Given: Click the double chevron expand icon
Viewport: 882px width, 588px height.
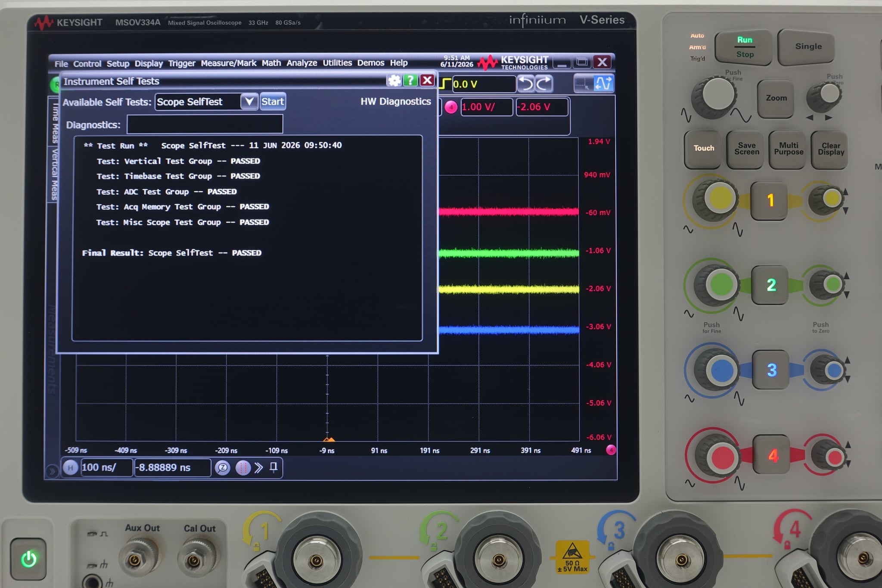Looking at the screenshot, I should pyautogui.click(x=258, y=468).
